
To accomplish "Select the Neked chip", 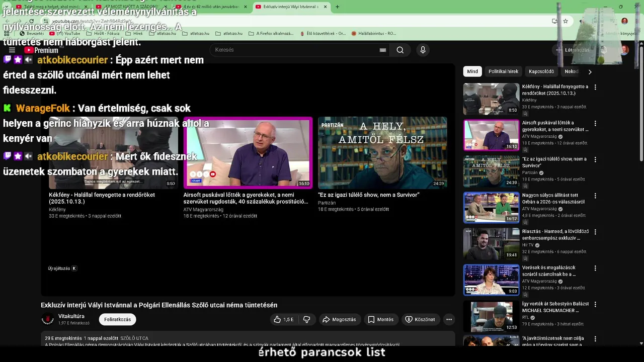I will [572, 71].
